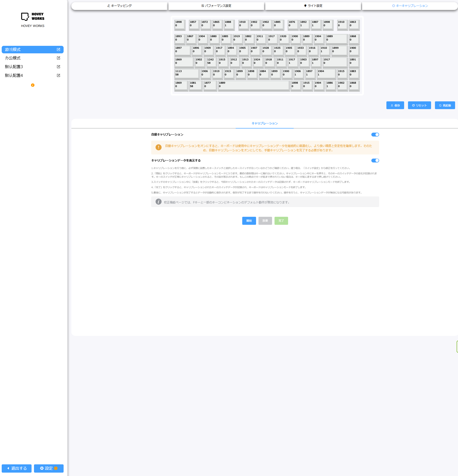Click the edit icon next to 办公模式
The image size is (458, 476).
pos(58,58)
